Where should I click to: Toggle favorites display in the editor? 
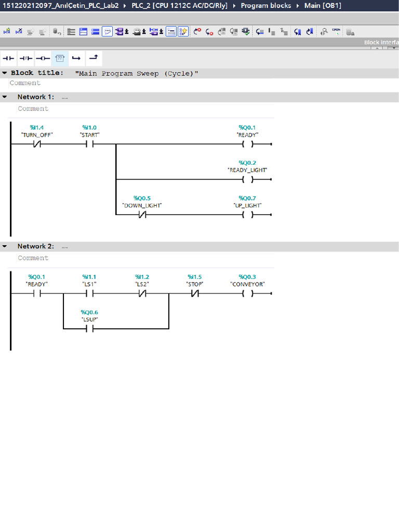coord(183,32)
